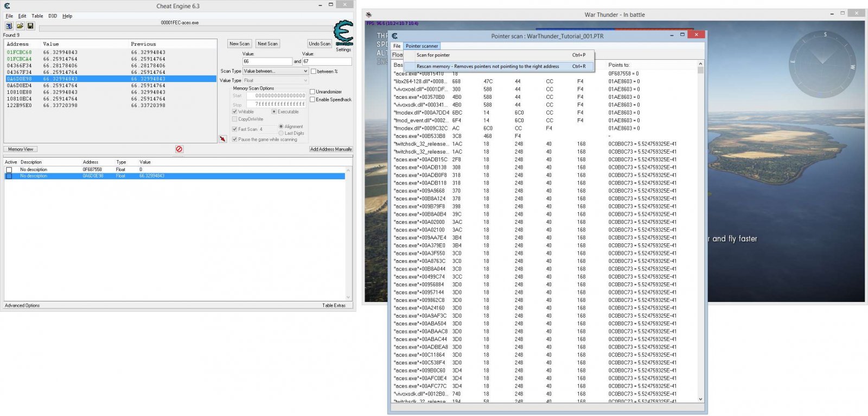Viewport: 868px width, 416px height.
Task: Toggle the Fast Scan checkbox
Action: (234, 129)
